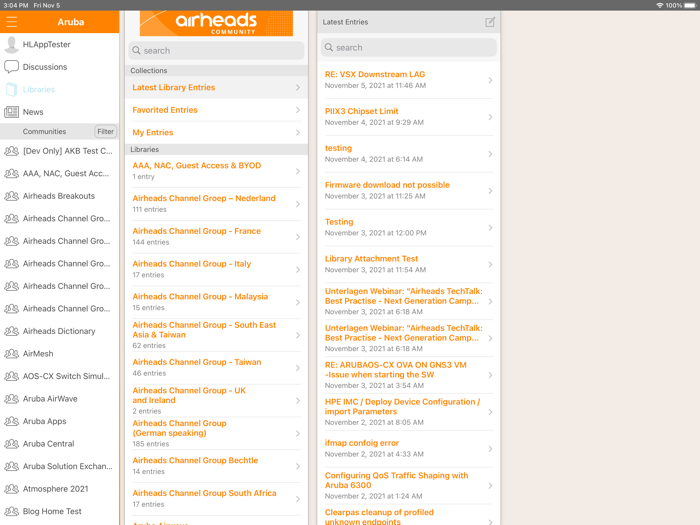Open chevron for PIIX3 Chipset Limit entry
Screen dimensions: 700x525
[x=490, y=117]
